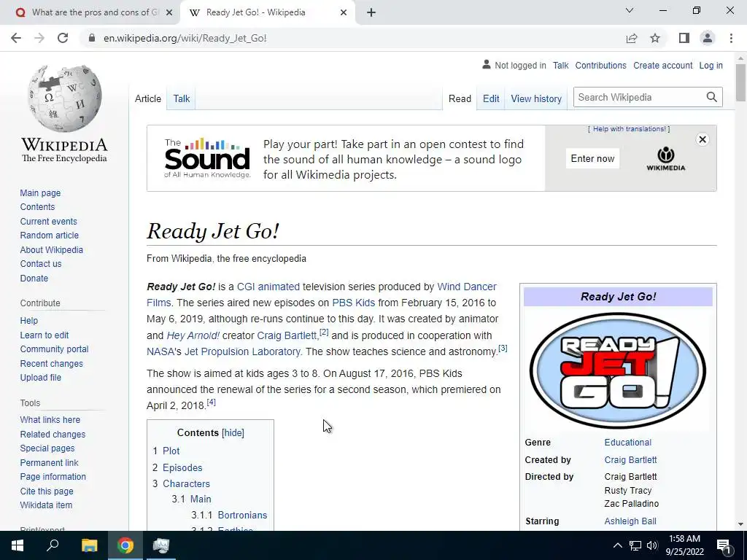View site information via the lock icon

(x=92, y=38)
